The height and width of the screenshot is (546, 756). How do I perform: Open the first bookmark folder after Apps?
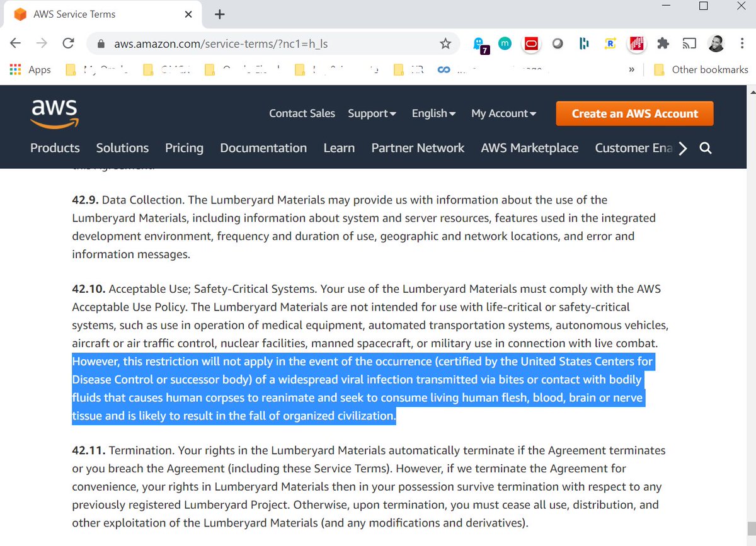[96, 69]
